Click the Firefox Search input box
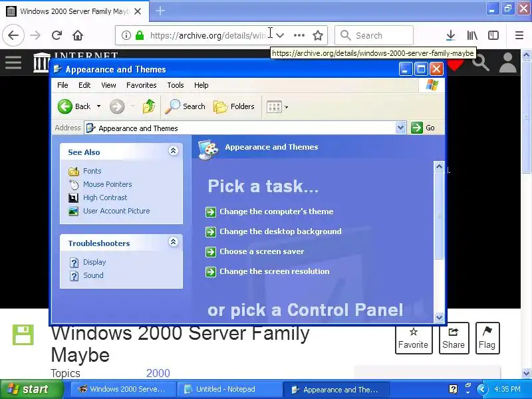Image resolution: width=532 pixels, height=399 pixels. coord(374,35)
